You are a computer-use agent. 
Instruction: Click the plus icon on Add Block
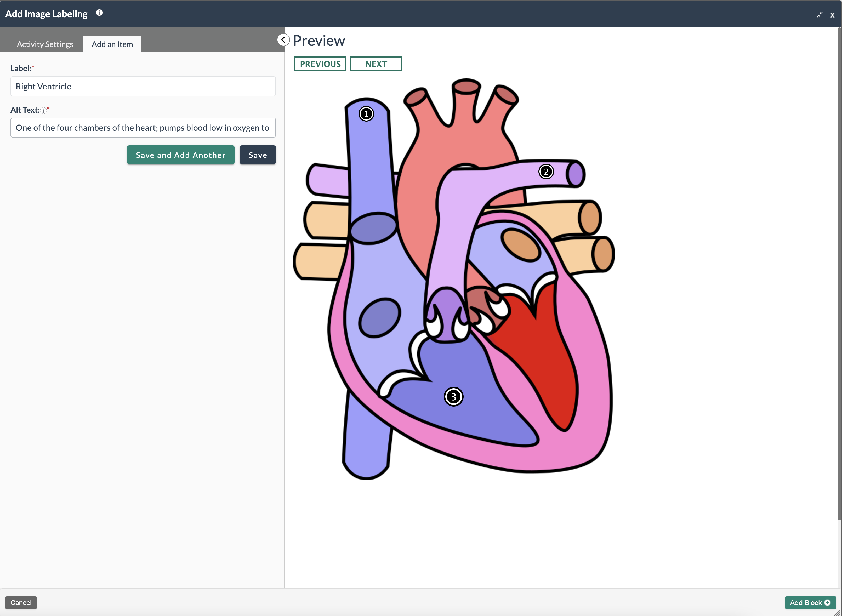pos(827,603)
